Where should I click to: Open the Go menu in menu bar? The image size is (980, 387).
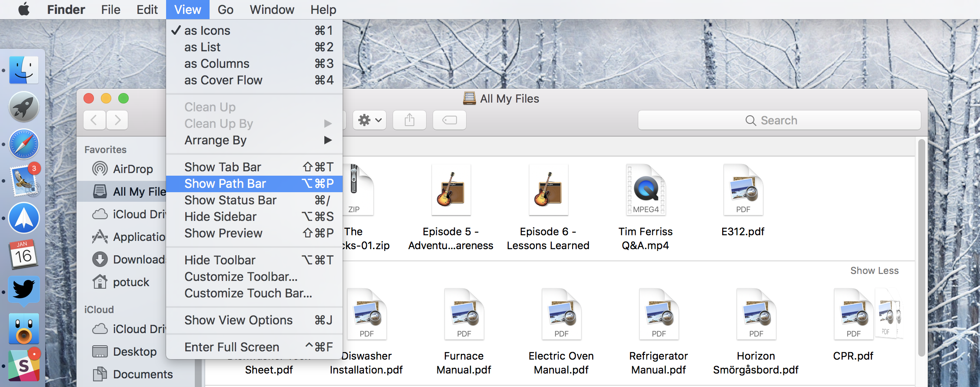225,10
